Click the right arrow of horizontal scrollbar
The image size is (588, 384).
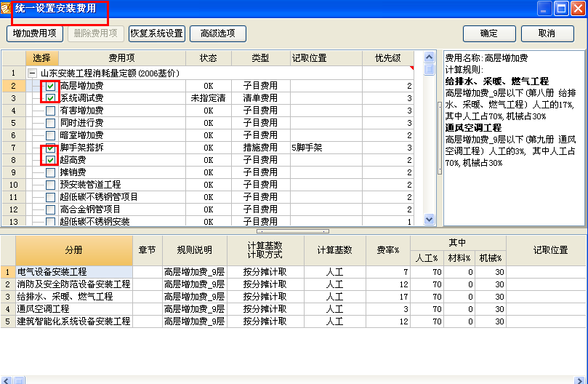pyautogui.click(x=579, y=380)
